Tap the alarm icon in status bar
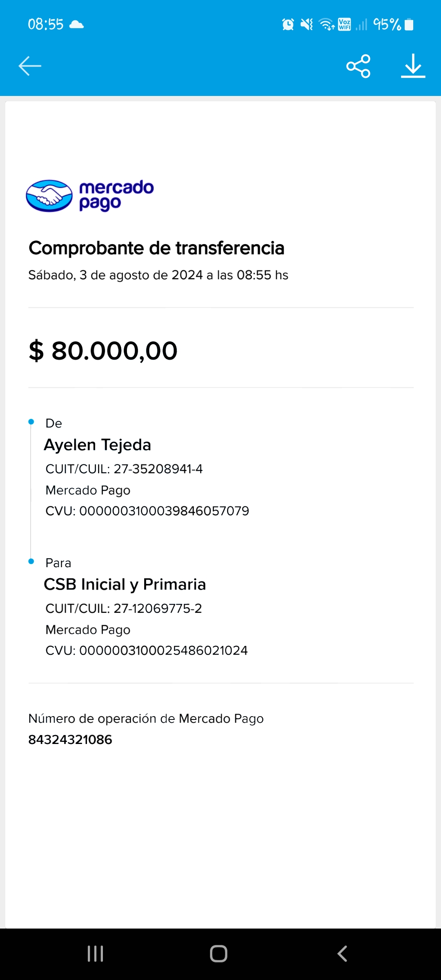The height and width of the screenshot is (980, 441). tap(288, 24)
